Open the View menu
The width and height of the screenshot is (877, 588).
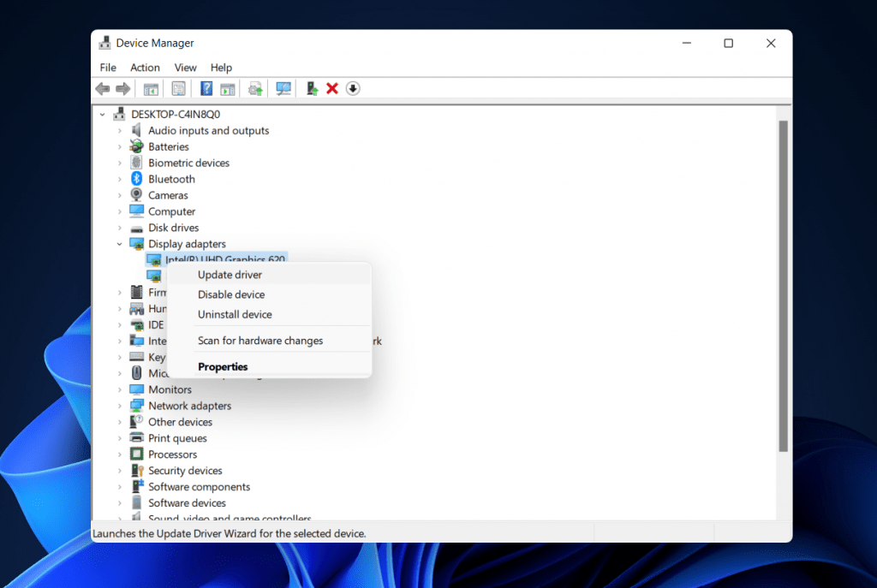(x=185, y=67)
